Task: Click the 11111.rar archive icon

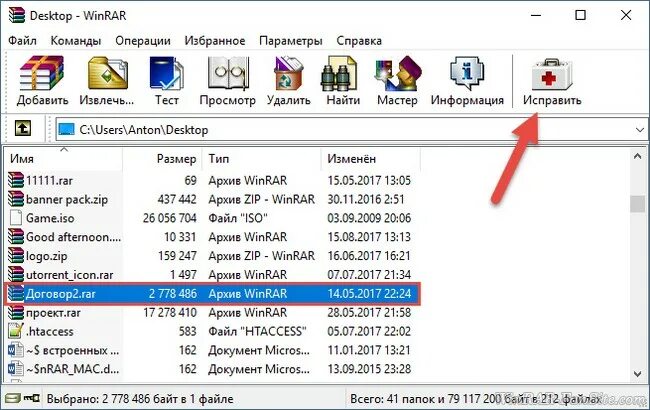Action: point(16,180)
